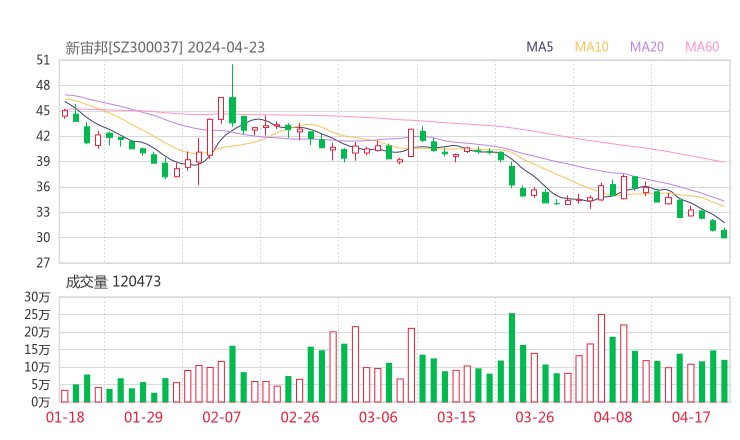The image size is (740, 440).
Task: Click the first red volume bar at 01-18
Action: [65, 396]
